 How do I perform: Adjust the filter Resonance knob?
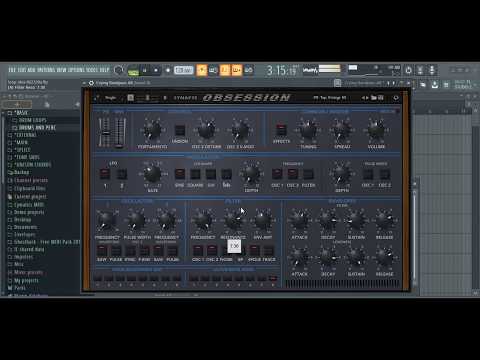click(233, 220)
